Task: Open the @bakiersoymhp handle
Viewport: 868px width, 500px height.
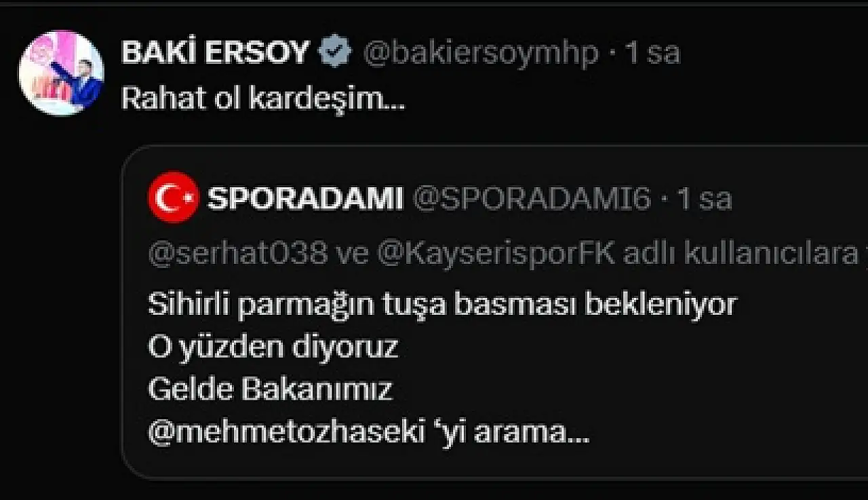Action: click(x=481, y=54)
